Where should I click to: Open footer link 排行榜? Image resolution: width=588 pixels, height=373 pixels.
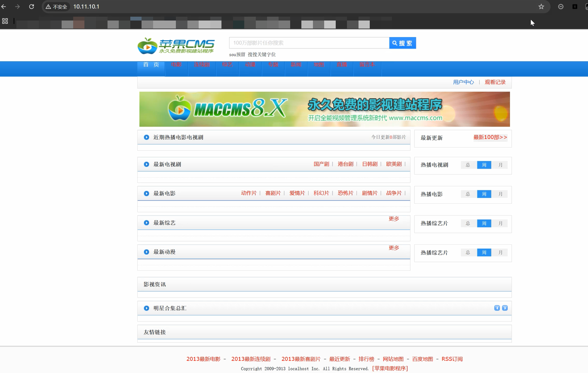coord(367,359)
